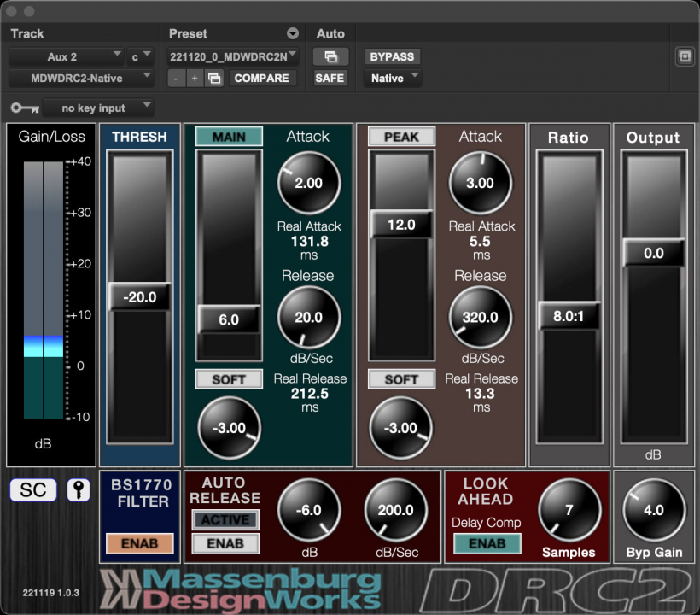
Task: Select next preset with plus button
Action: coord(195,78)
